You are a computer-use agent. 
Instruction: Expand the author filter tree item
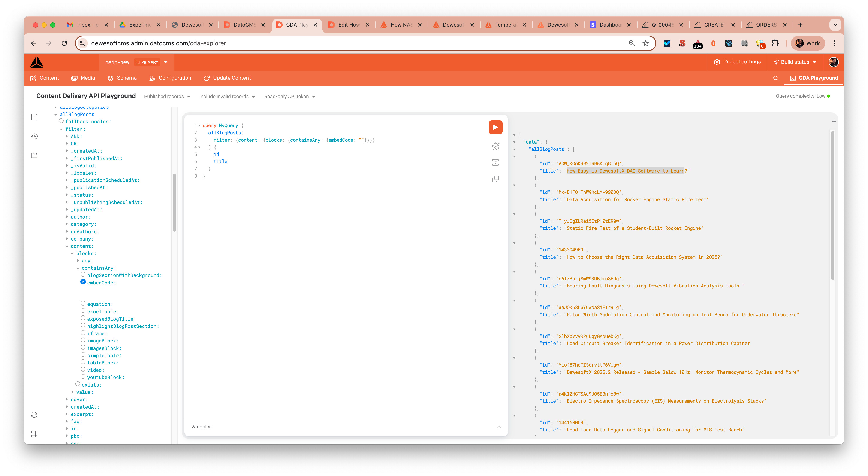(x=67, y=217)
